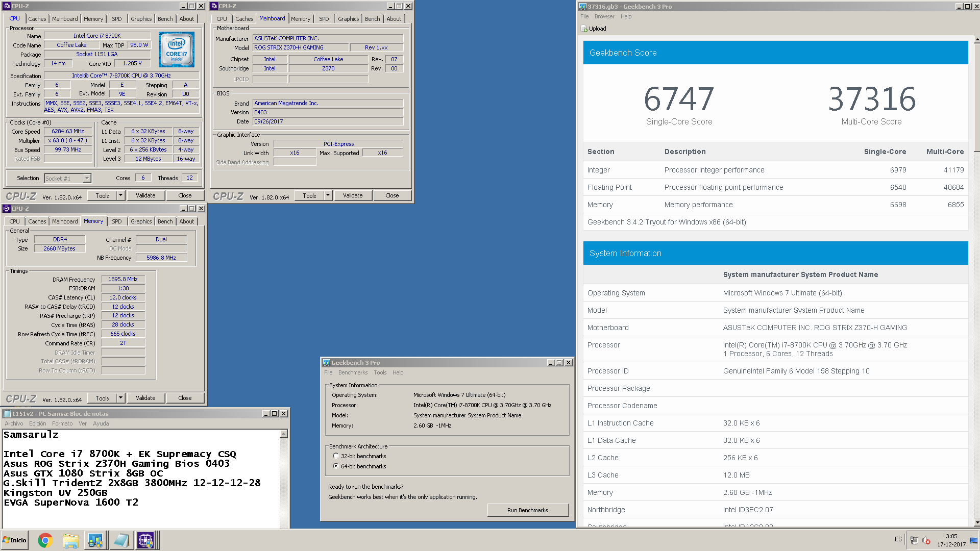Close the CPU-Z Mainboard window via title bar

pos(408,6)
